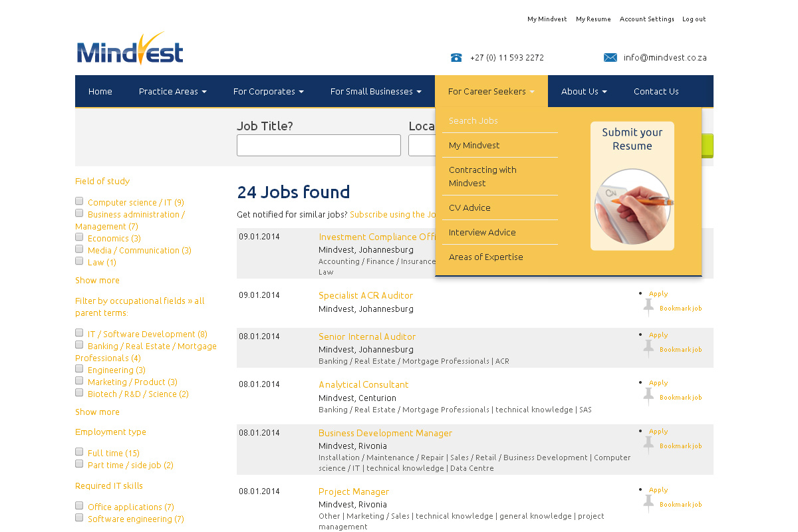The height and width of the screenshot is (532, 798).
Task: Open the For Corporates dropdown
Action: click(x=268, y=92)
